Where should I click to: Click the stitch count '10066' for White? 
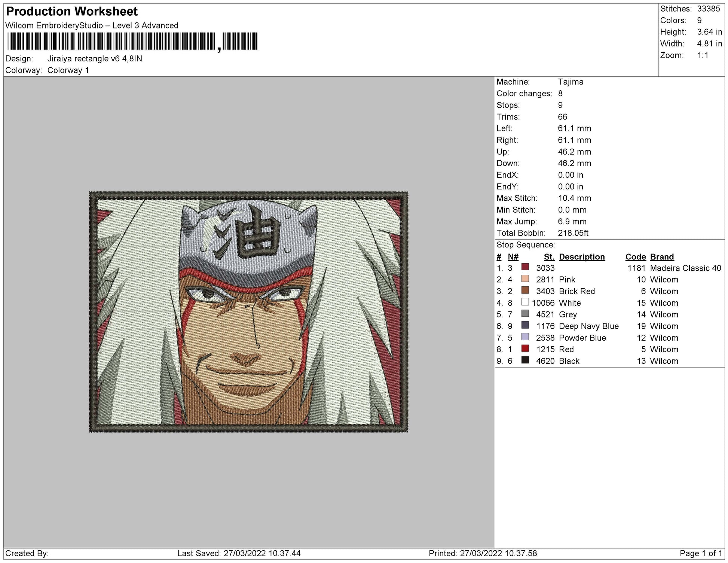(x=543, y=303)
